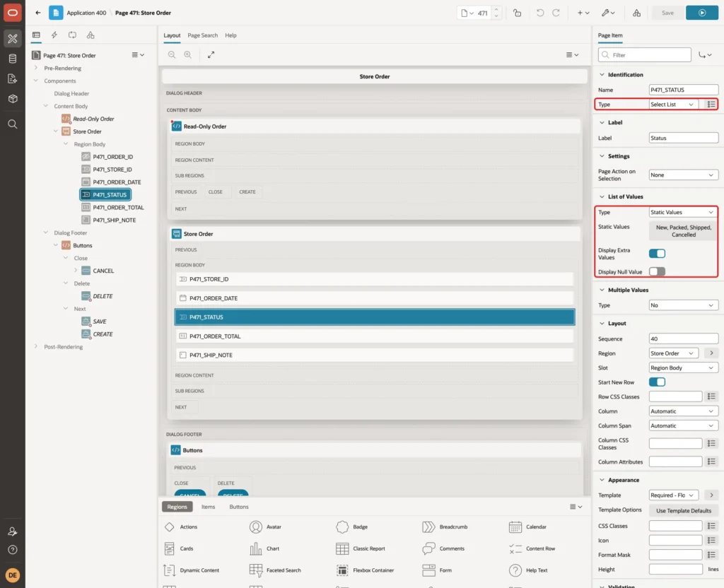724x588 pixels.
Task: Click the Save button
Action: tap(667, 13)
